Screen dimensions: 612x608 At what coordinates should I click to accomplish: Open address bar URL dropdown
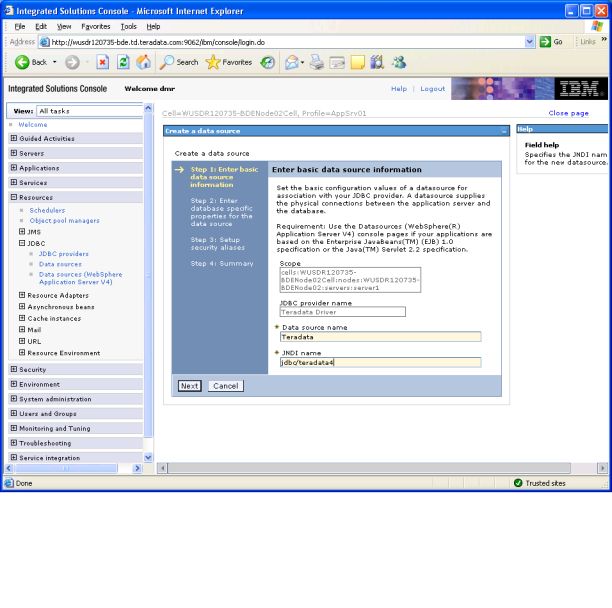[x=529, y=42]
